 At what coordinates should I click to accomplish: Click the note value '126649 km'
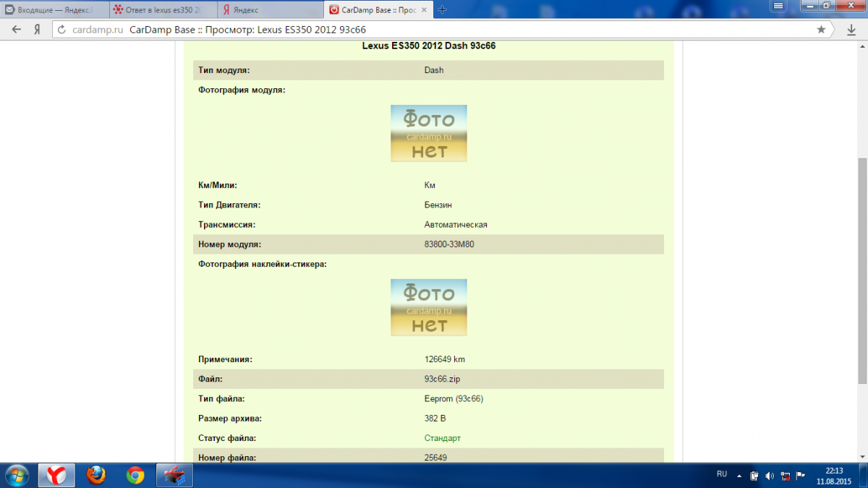(445, 359)
